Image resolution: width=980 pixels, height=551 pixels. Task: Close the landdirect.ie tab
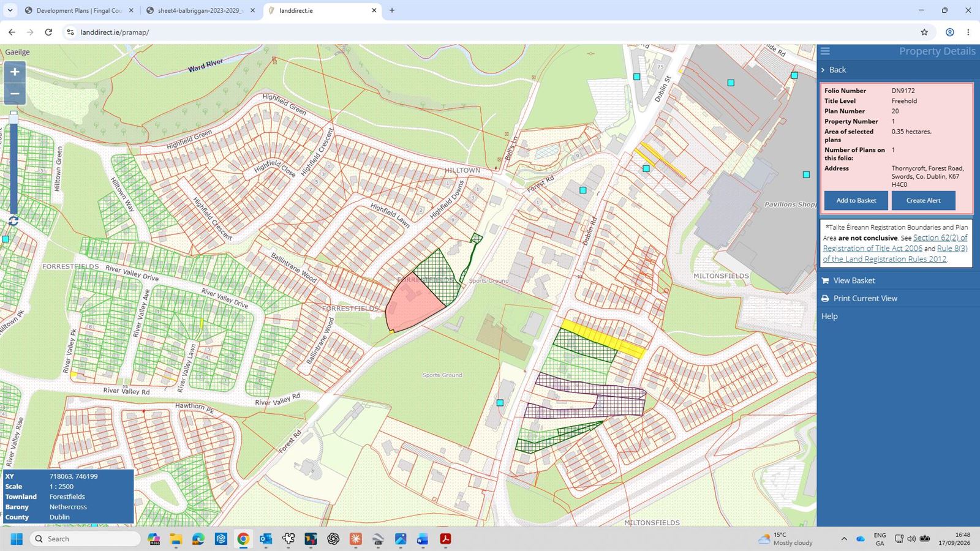pos(374,10)
